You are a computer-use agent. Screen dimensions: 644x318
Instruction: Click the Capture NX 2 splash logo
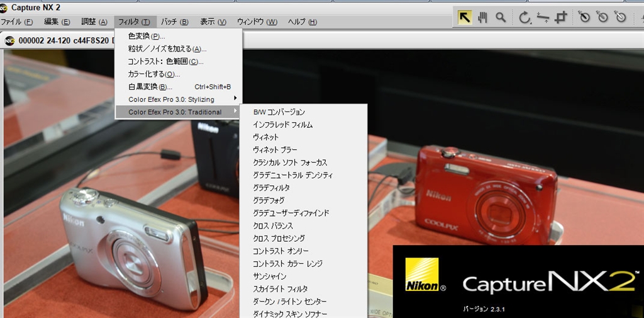pos(551,283)
